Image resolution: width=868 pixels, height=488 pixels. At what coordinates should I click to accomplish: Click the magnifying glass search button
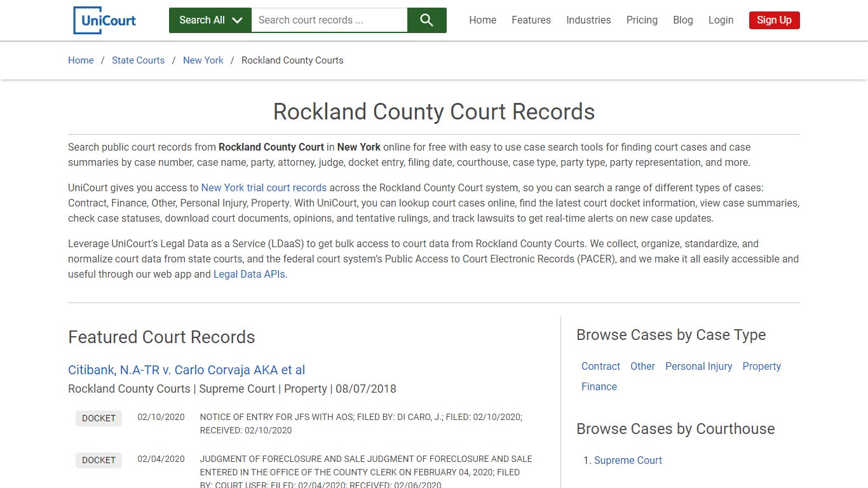427,20
